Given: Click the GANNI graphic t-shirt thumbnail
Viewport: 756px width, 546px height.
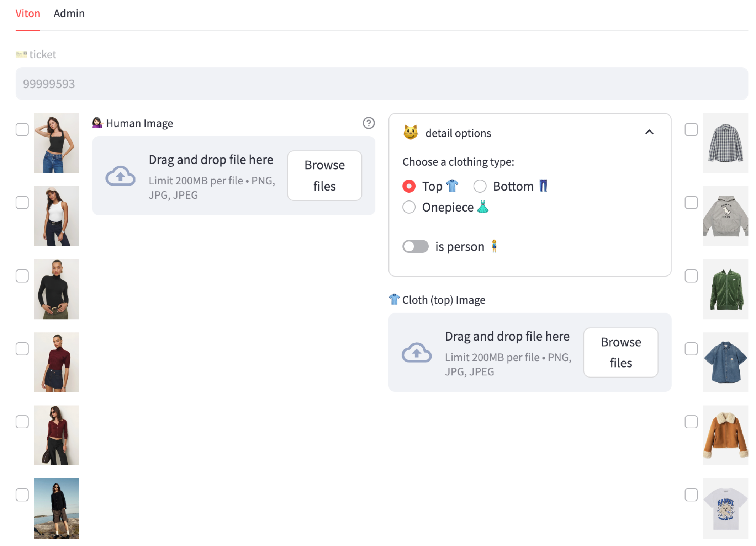Looking at the screenshot, I should (x=725, y=508).
